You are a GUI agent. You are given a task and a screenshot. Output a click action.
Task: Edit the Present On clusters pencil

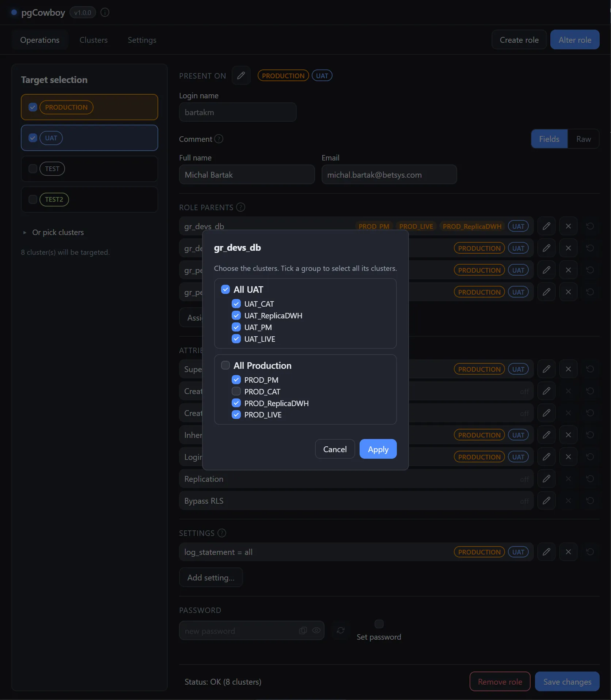pyautogui.click(x=241, y=76)
